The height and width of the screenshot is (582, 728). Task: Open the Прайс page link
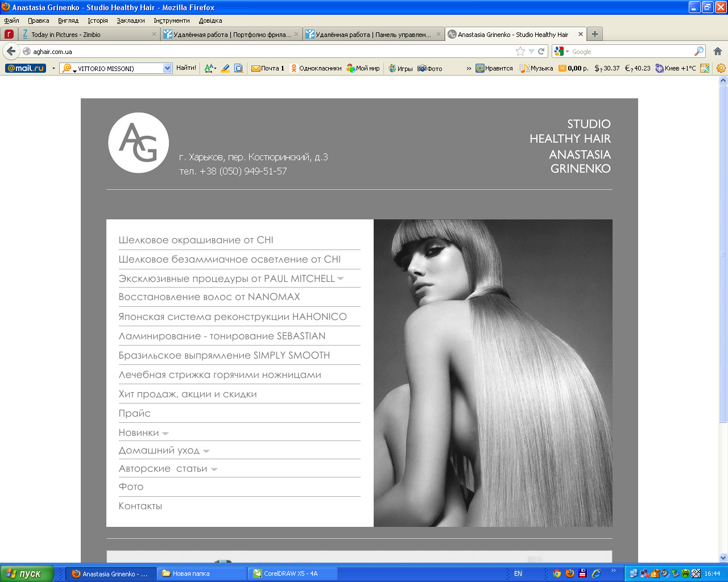point(135,413)
